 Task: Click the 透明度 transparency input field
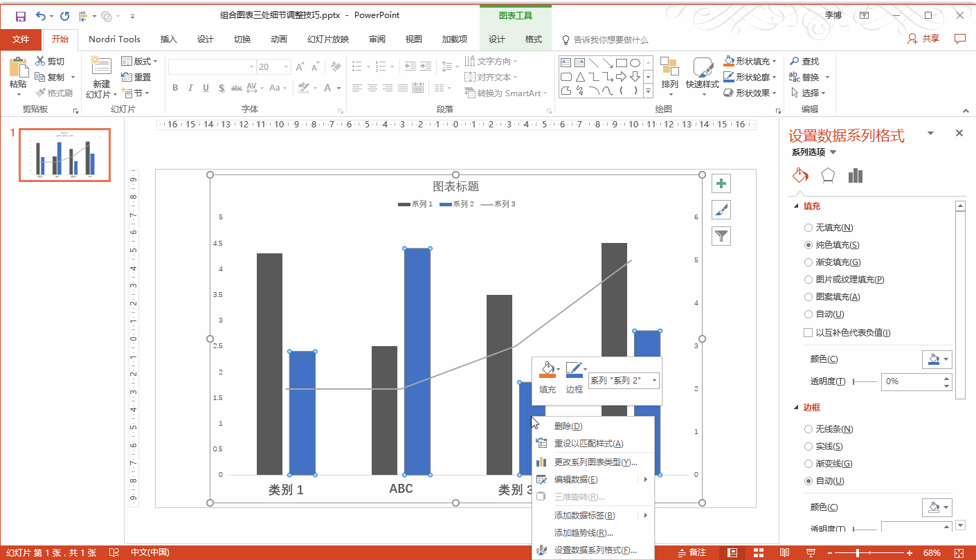[x=910, y=381]
